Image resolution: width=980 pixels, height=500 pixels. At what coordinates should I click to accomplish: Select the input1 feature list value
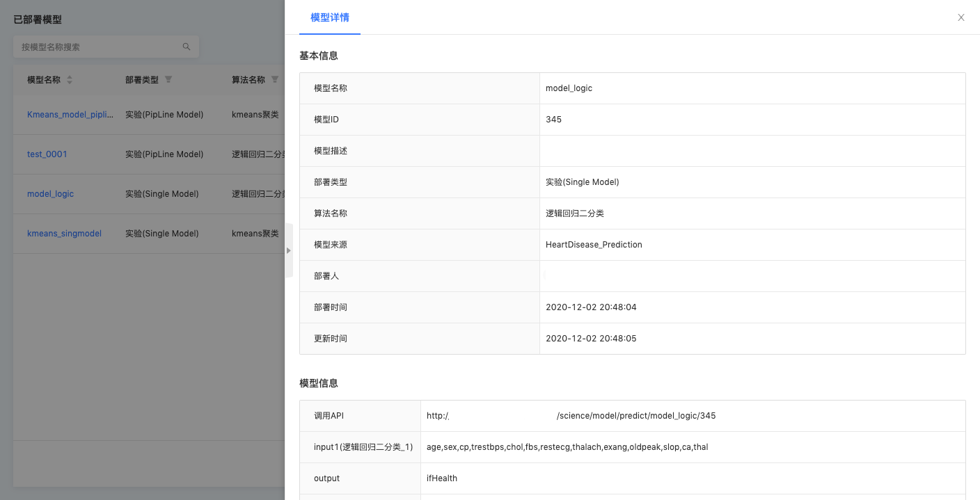point(567,447)
